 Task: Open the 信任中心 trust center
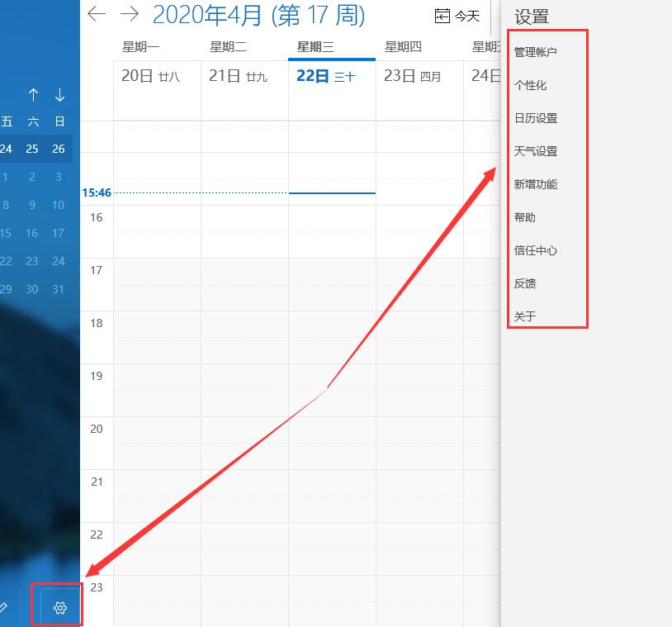537,250
